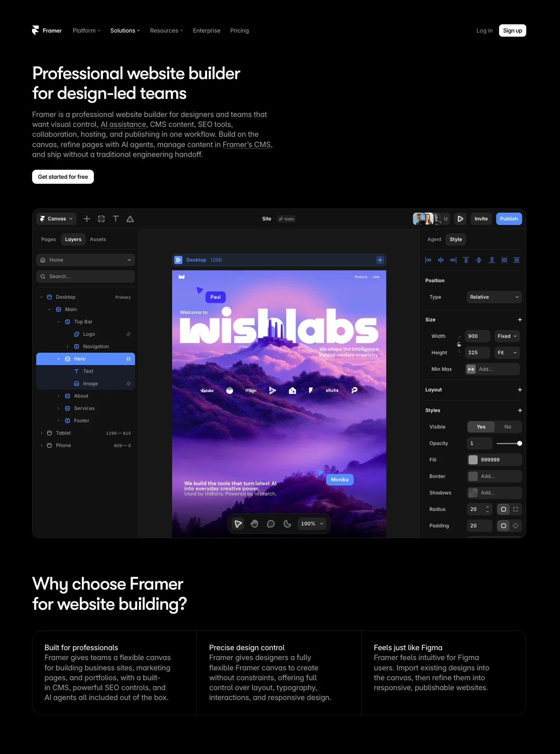Align selection to top edge
The image size is (560, 754).
coord(466,260)
